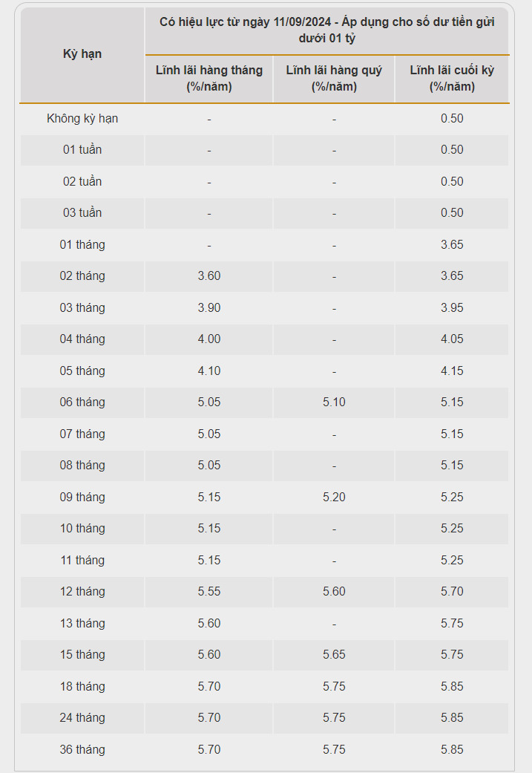Image resolution: width=532 pixels, height=773 pixels.
Task: Click the 04 tháng term label
Action: coord(82,339)
